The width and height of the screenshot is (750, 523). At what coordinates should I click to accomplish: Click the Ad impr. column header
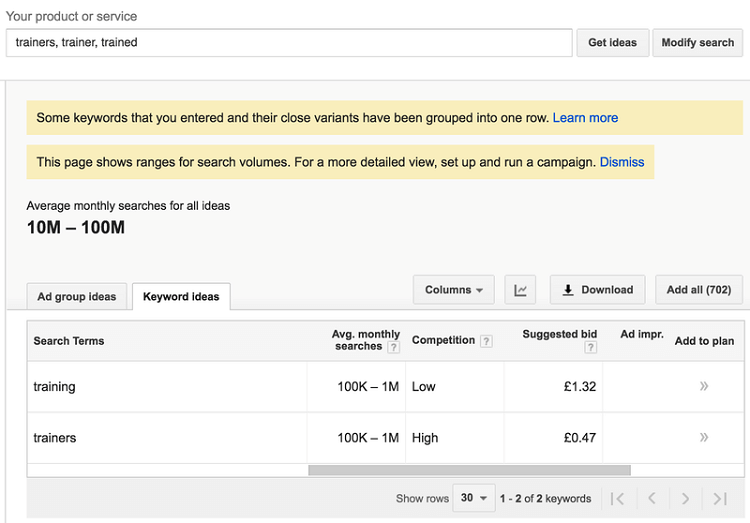pos(642,334)
